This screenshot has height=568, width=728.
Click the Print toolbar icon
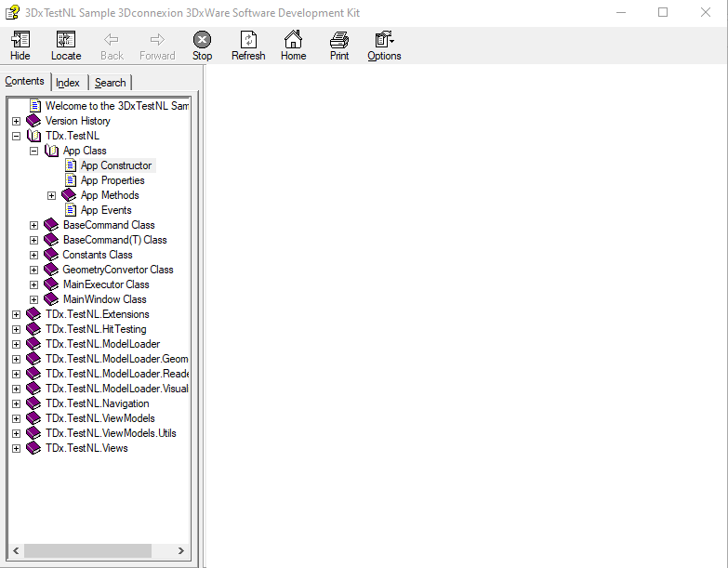click(339, 46)
